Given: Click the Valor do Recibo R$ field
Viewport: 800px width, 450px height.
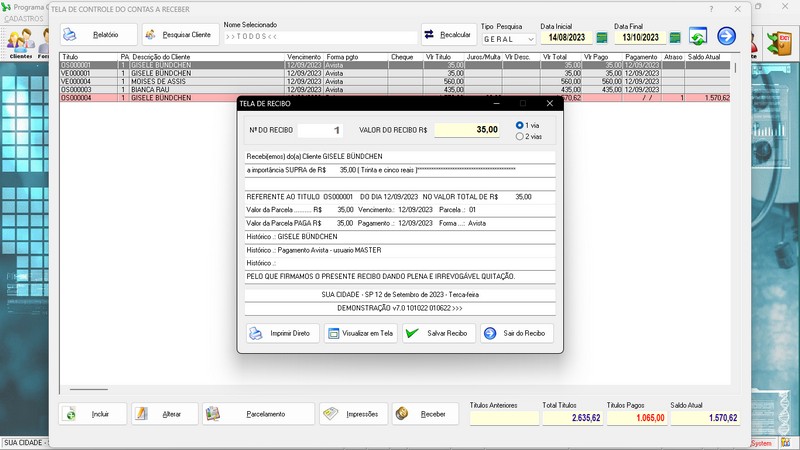Looking at the screenshot, I should 467,130.
